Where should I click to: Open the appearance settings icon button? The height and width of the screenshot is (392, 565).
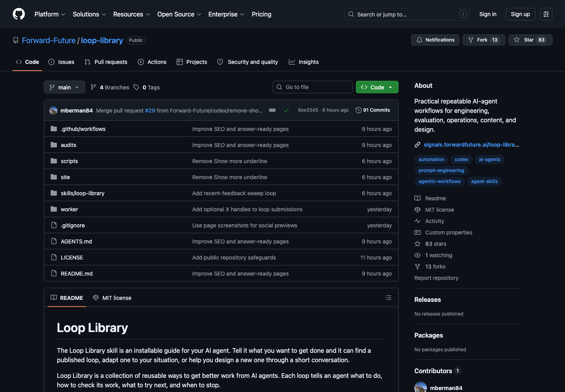pyautogui.click(x=546, y=14)
